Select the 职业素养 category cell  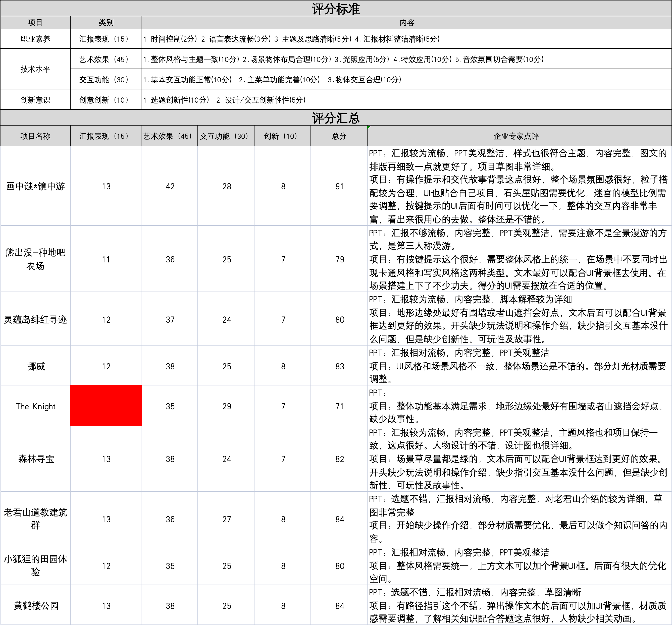35,39
